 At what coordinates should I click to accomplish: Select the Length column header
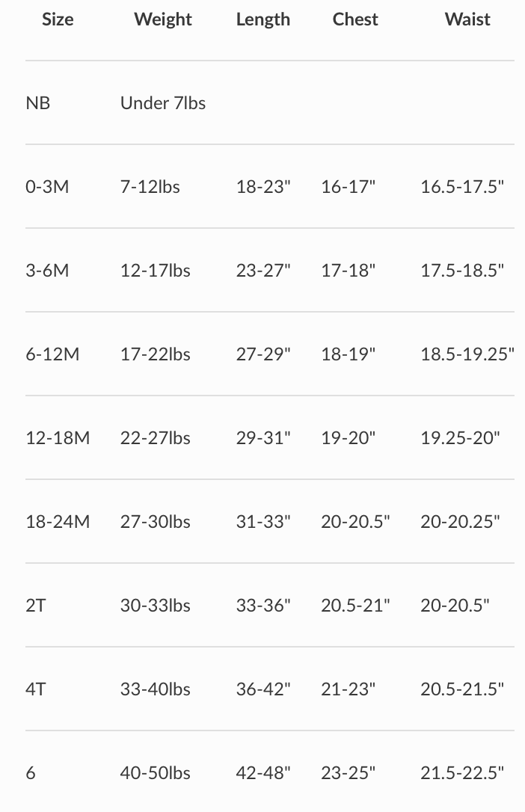click(x=263, y=19)
